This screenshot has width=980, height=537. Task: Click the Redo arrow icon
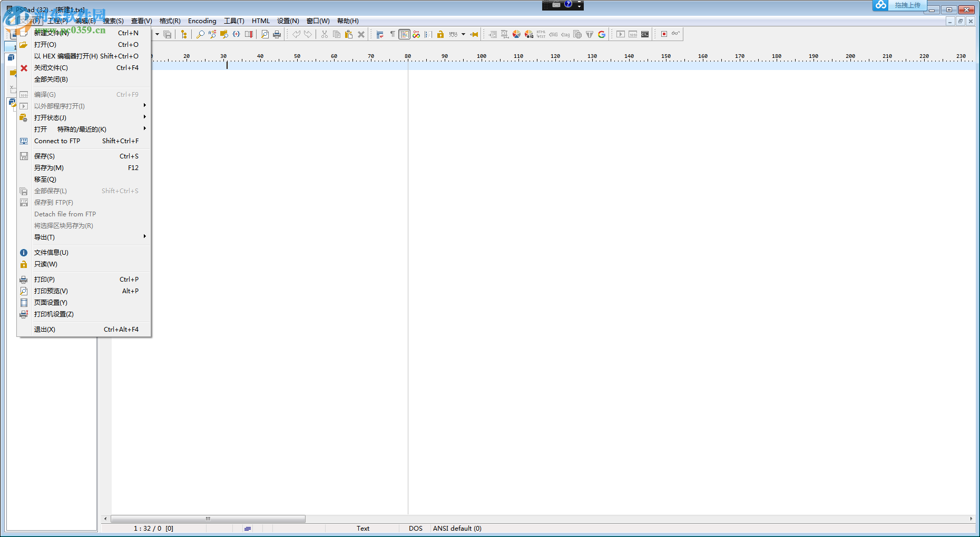click(x=308, y=35)
